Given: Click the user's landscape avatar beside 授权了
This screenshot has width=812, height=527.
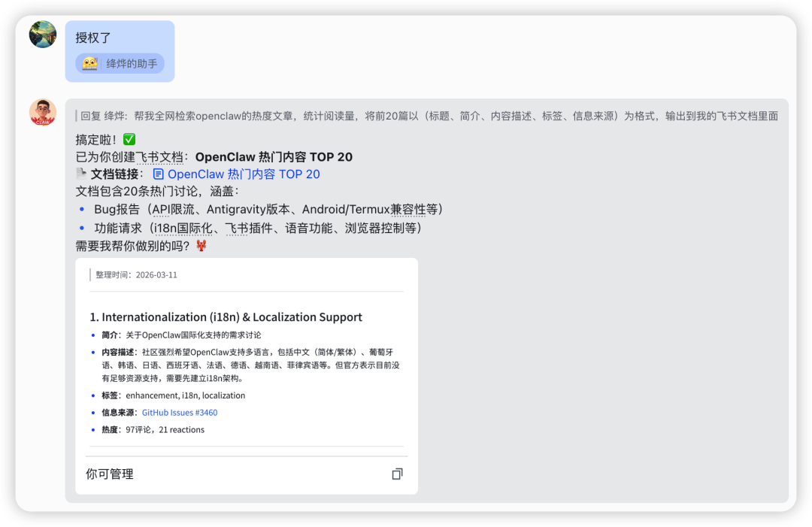Looking at the screenshot, I should [42, 34].
